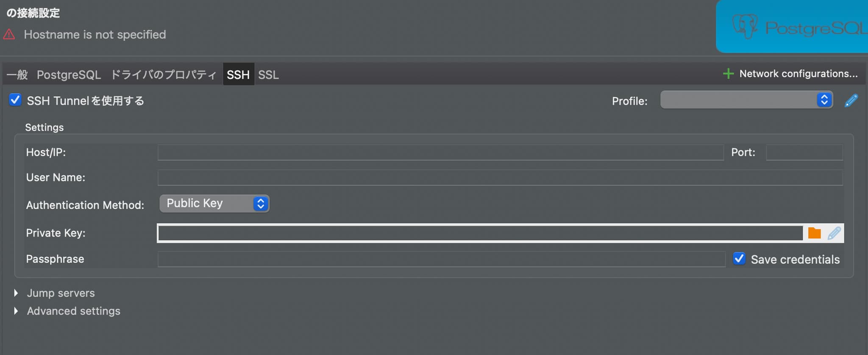Click the orange folder icon for Private Key
Viewport: 868px width, 355px height.
coord(814,233)
